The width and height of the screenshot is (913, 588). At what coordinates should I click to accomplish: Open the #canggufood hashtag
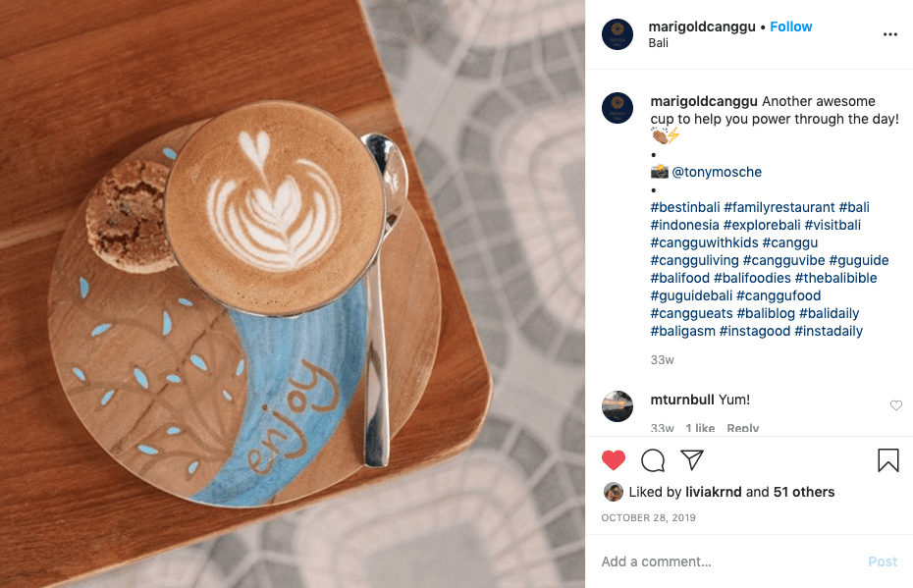pyautogui.click(x=779, y=295)
